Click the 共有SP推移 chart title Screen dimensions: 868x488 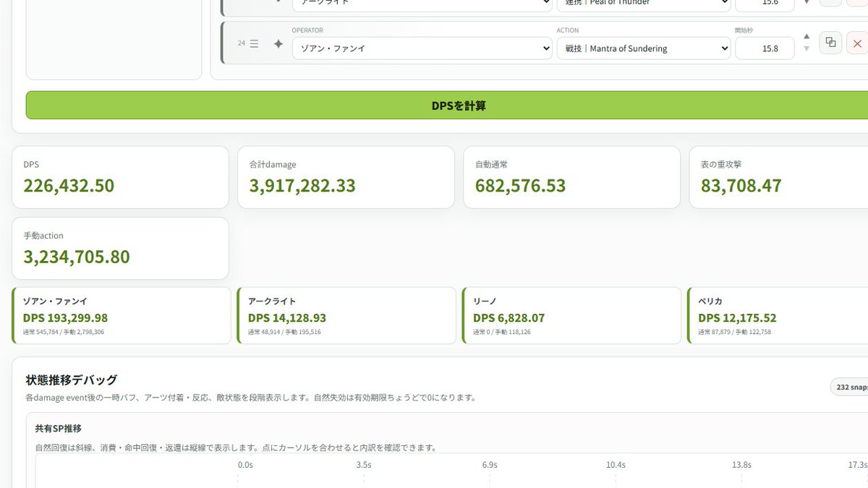tap(59, 429)
